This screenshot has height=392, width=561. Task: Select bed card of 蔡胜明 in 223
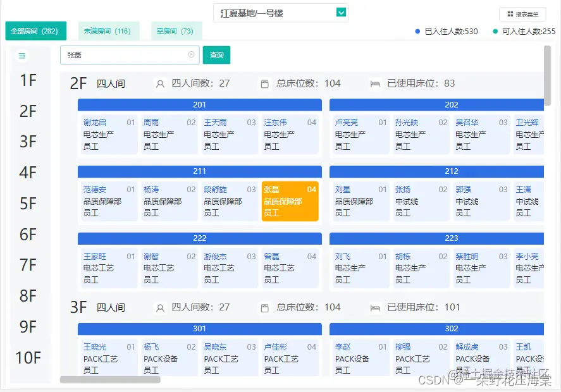(x=481, y=268)
